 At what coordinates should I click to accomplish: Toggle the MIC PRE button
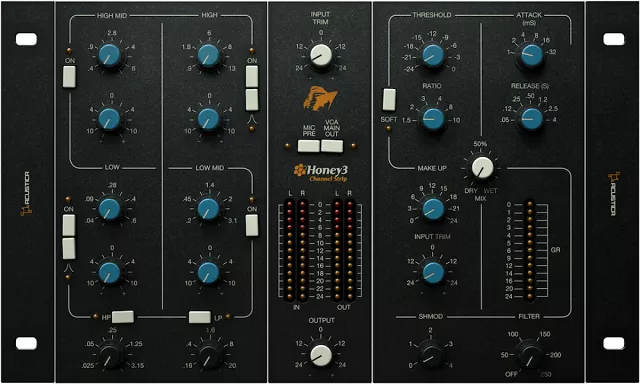309,146
